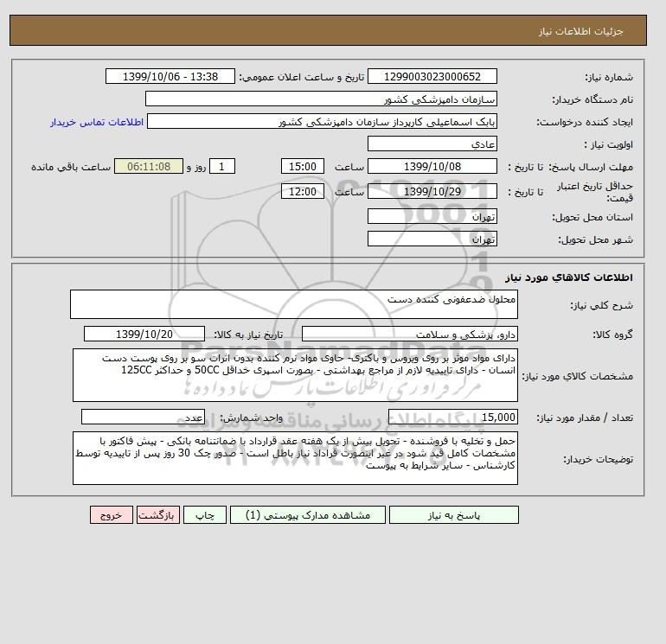Click the label اولویت نیاز
Viewport: 666px width, 644px height.
click(x=608, y=144)
